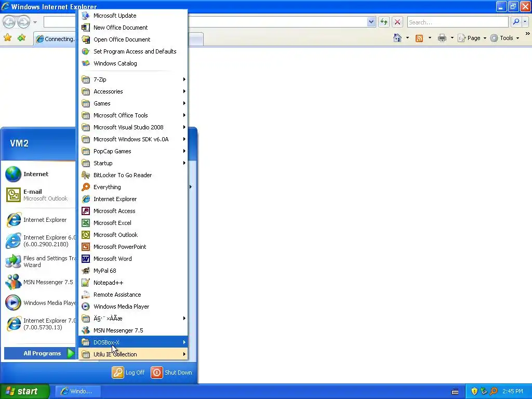
Task: Click the BitLocker To Go Reader icon
Action: coord(86,175)
